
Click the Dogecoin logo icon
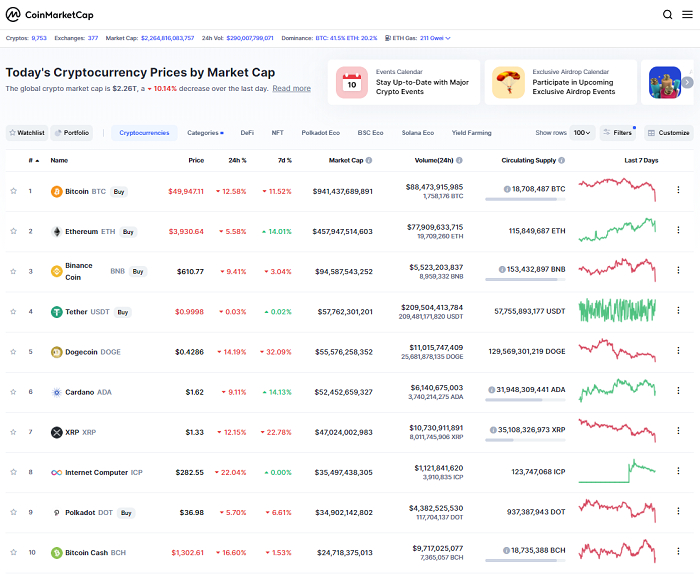57,352
